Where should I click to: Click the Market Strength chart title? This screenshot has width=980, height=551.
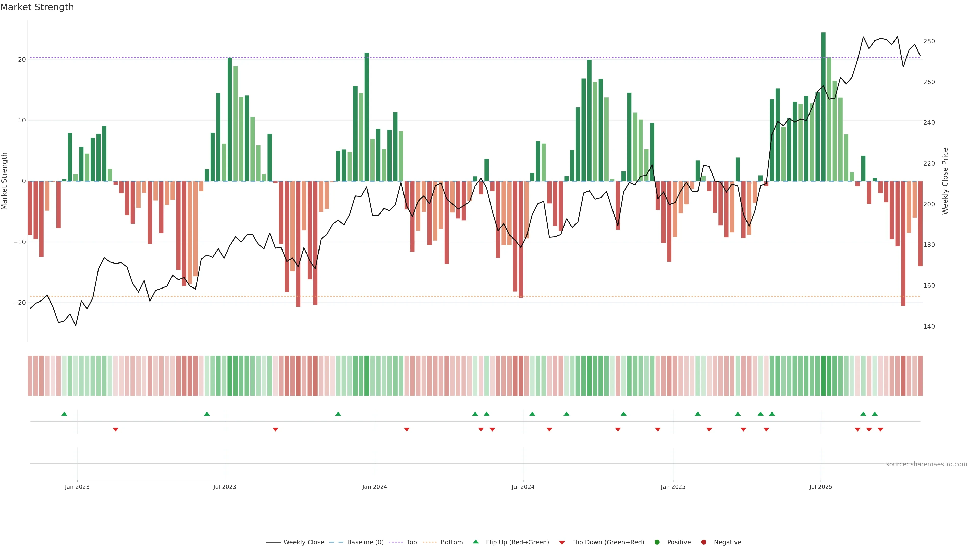coord(37,7)
